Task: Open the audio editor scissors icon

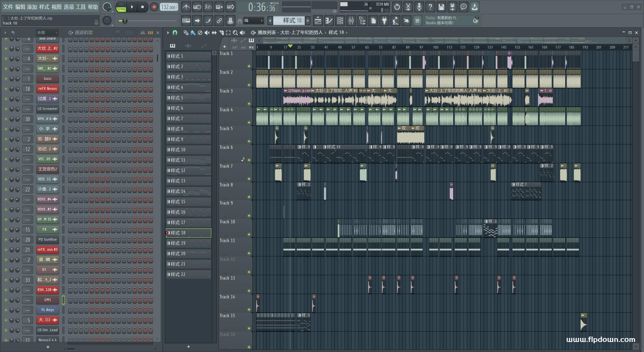Action: click(x=408, y=7)
